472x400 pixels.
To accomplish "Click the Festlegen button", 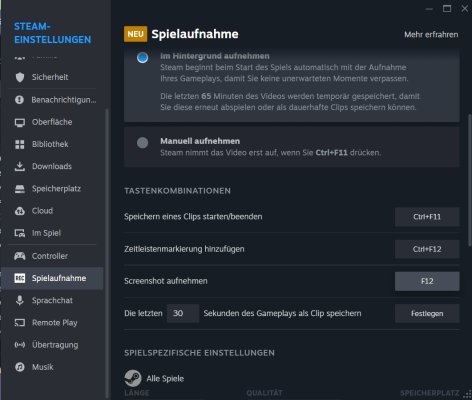I will click(x=427, y=314).
